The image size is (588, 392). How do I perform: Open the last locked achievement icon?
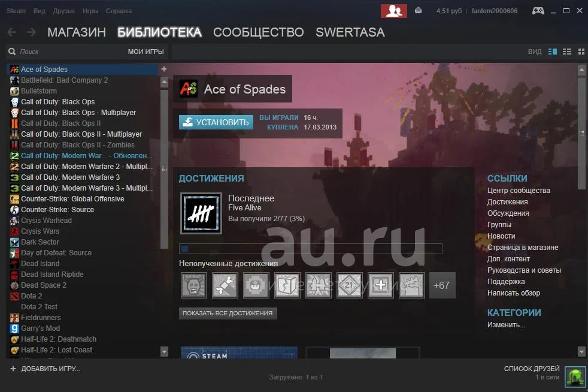coord(412,285)
